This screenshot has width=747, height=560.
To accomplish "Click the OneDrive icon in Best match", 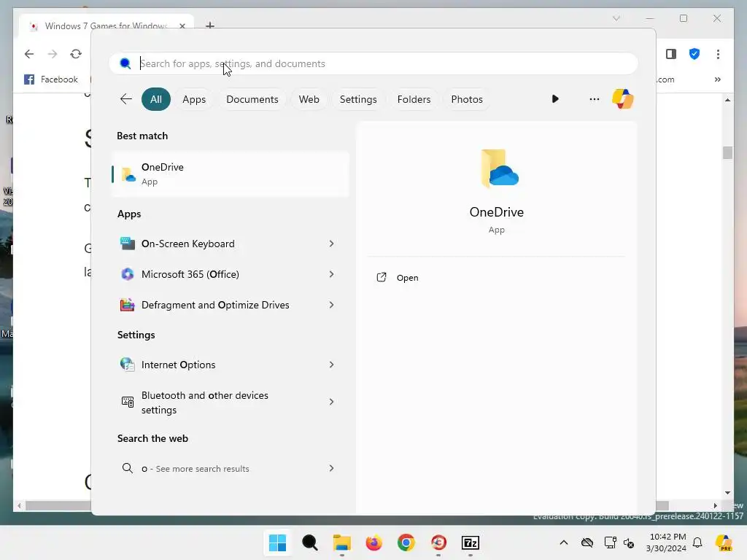I will click(128, 175).
